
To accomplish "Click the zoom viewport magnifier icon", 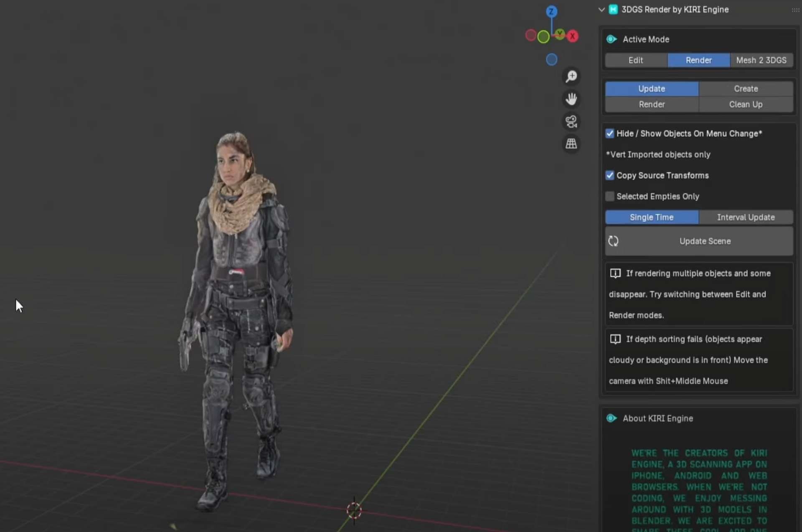I will pyautogui.click(x=571, y=76).
